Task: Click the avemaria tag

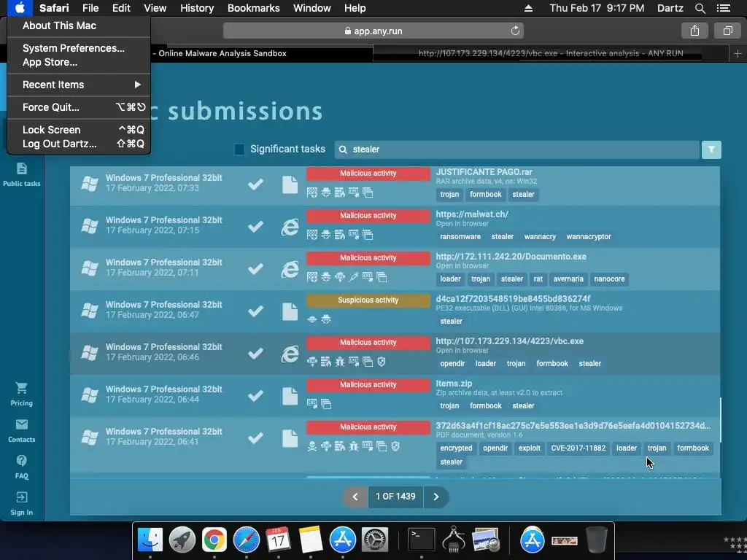Action: pyautogui.click(x=568, y=279)
